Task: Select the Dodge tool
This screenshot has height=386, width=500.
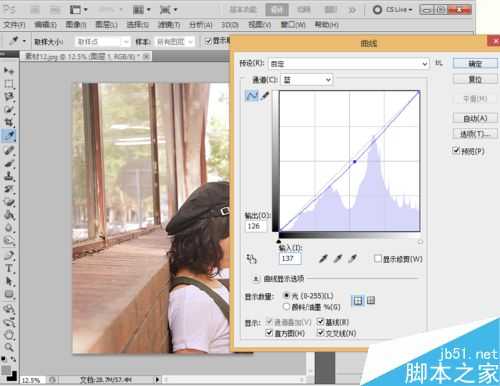Action: (x=9, y=241)
